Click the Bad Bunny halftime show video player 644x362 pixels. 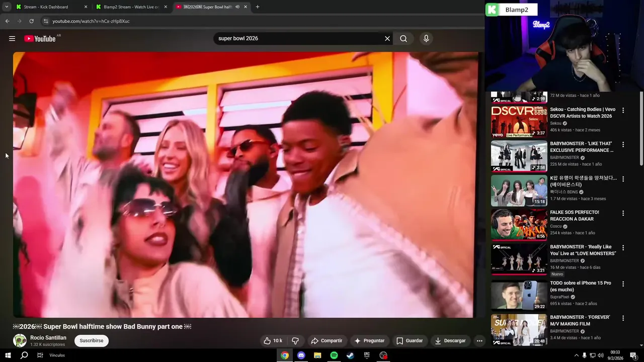click(x=246, y=185)
